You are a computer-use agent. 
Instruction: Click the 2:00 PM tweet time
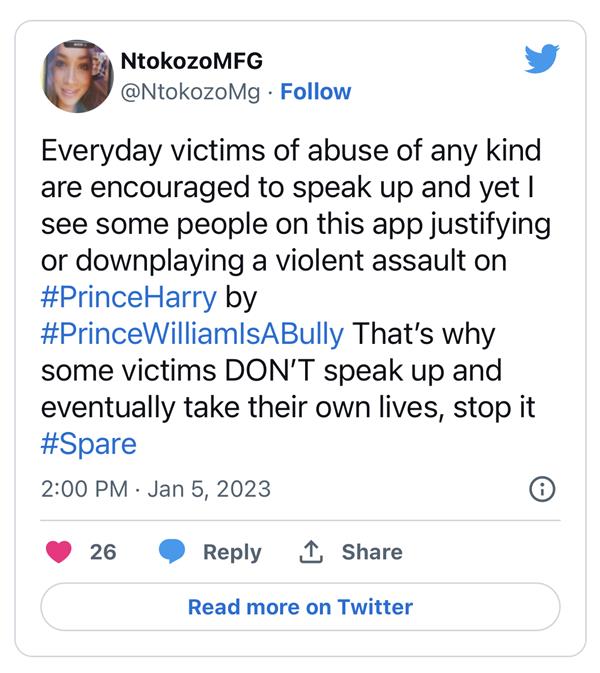coord(84,490)
